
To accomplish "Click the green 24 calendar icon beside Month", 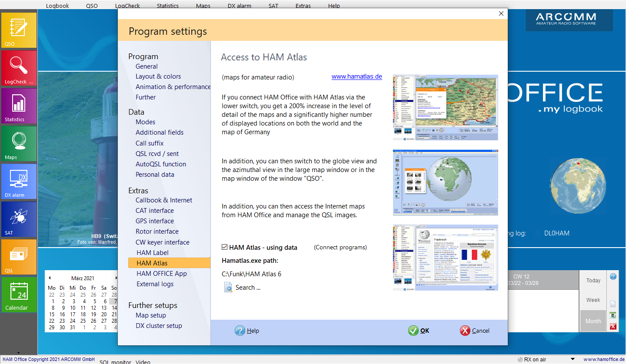I will click(x=613, y=315).
